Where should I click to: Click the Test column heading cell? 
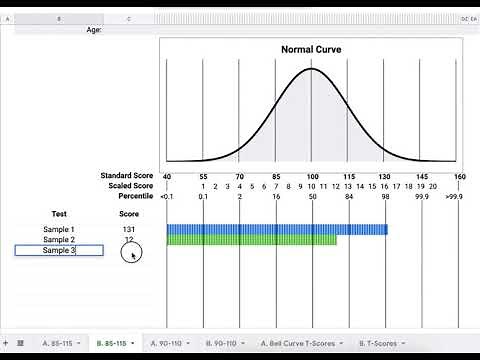point(59,214)
